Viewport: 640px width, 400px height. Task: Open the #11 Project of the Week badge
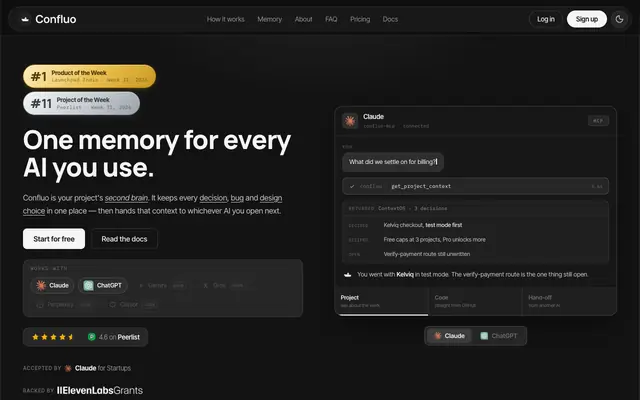(81, 103)
